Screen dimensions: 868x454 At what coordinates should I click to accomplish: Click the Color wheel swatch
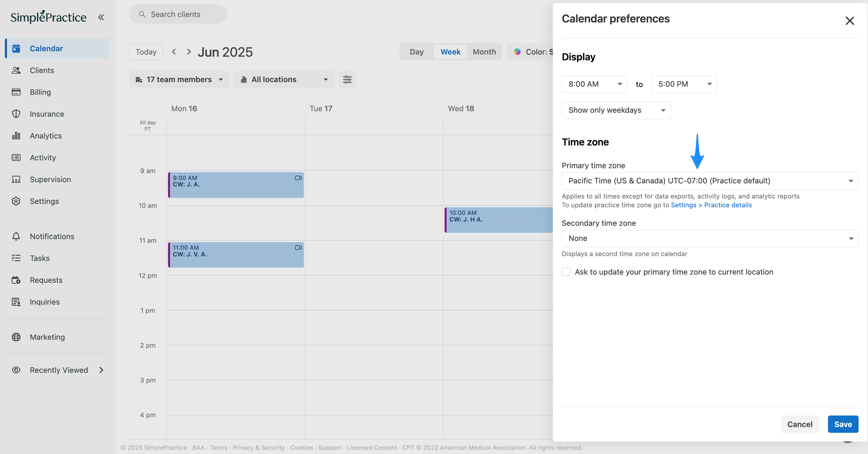pyautogui.click(x=517, y=52)
